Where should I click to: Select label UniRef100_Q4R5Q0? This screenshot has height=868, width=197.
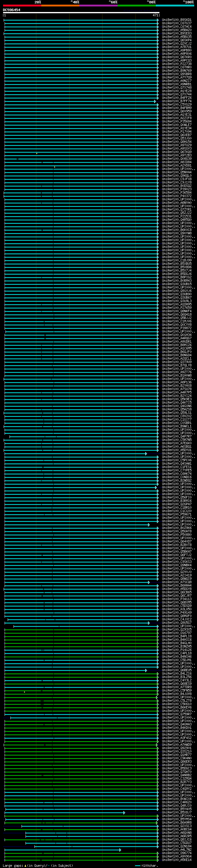(176, 220)
